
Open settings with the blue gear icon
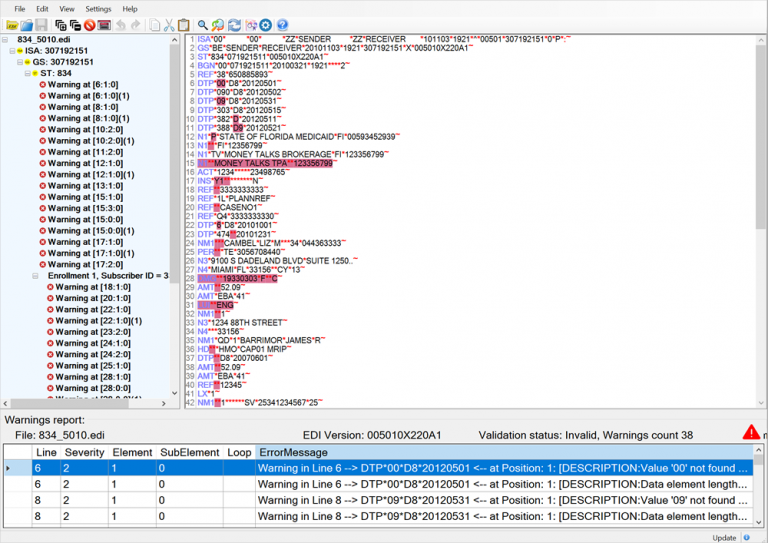[265, 25]
